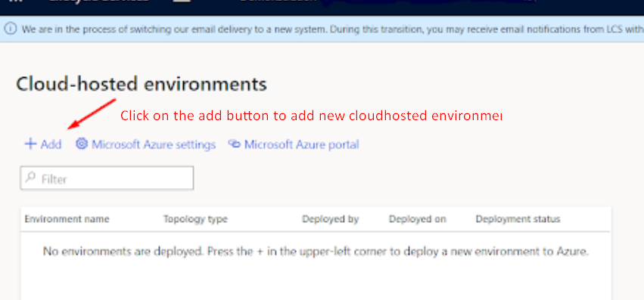The image size is (644, 300).
Task: Click the plus icon beside Add
Action: click(30, 144)
